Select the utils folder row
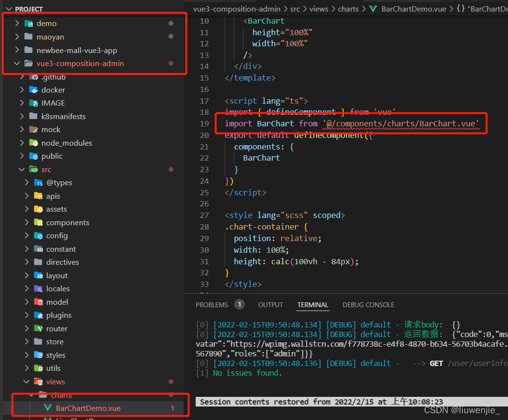This screenshot has height=420, width=508. pyautogui.click(x=94, y=368)
